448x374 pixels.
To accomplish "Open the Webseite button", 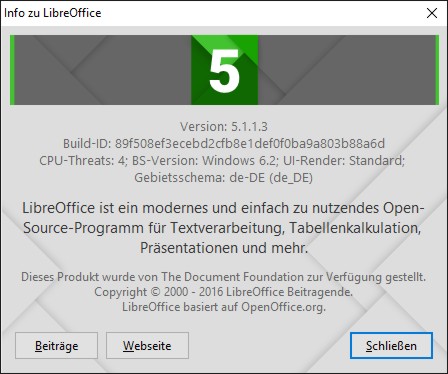I will 147,345.
